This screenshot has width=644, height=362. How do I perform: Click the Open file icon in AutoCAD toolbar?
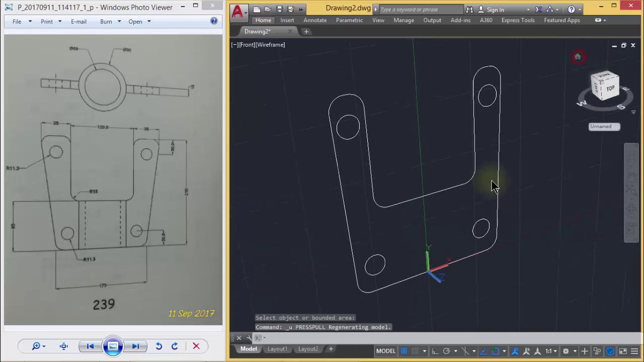pos(268,10)
